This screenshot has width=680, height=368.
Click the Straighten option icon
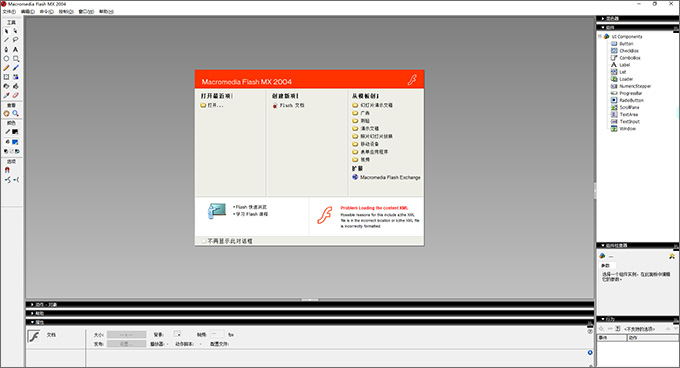[16, 179]
